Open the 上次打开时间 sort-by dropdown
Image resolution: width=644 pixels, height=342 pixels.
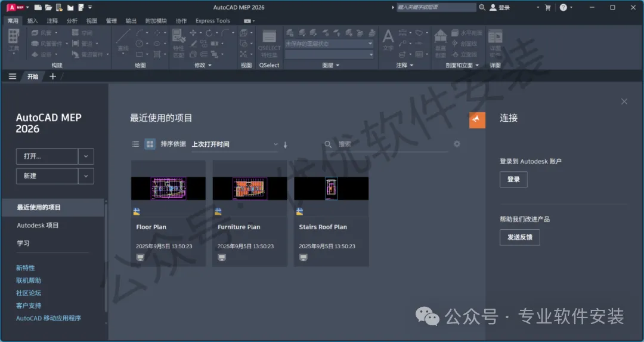(234, 144)
